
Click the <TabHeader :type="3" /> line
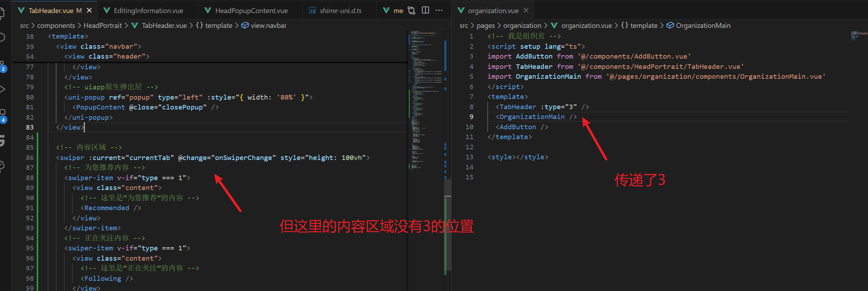[542, 107]
